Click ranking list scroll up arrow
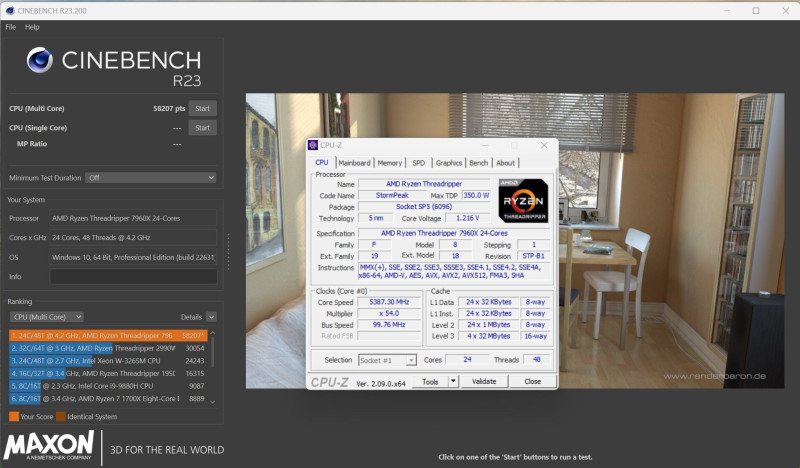Viewport: 800px width, 468px height. [213, 333]
